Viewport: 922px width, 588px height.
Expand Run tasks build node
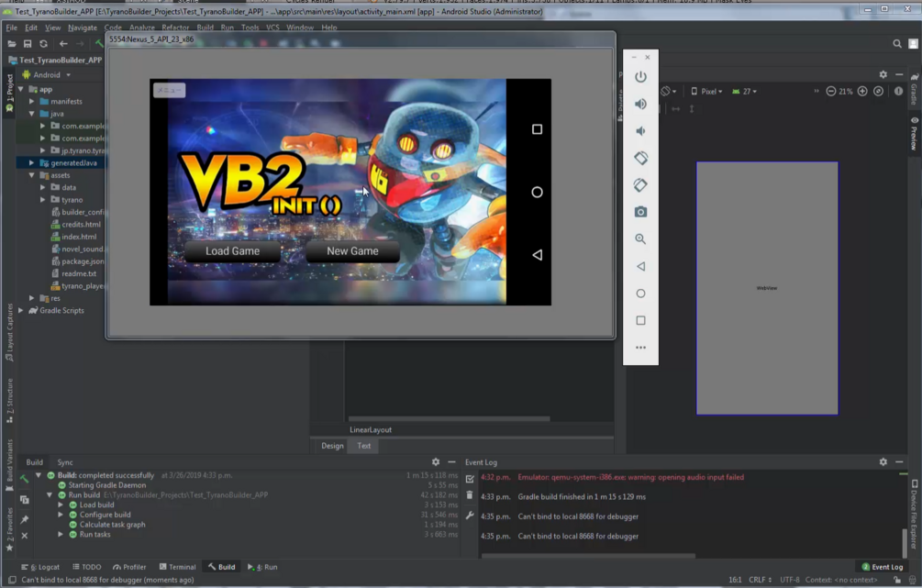[x=61, y=535]
